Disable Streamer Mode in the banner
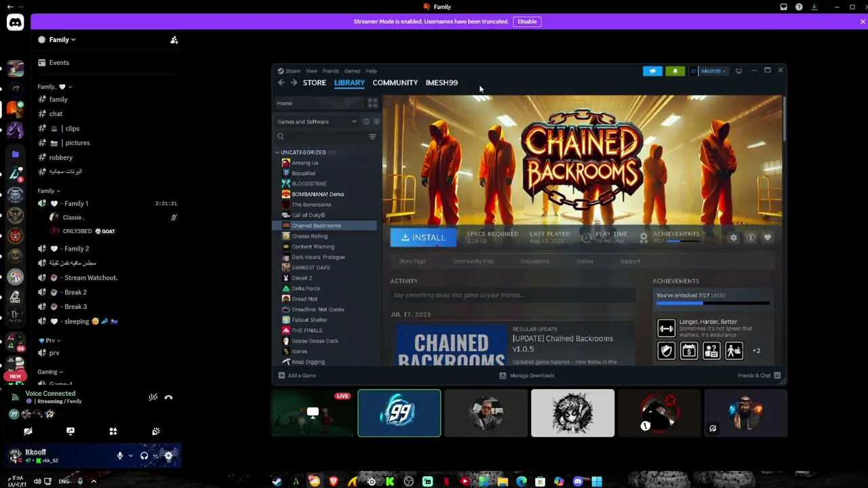This screenshot has width=868, height=488. 527,22
